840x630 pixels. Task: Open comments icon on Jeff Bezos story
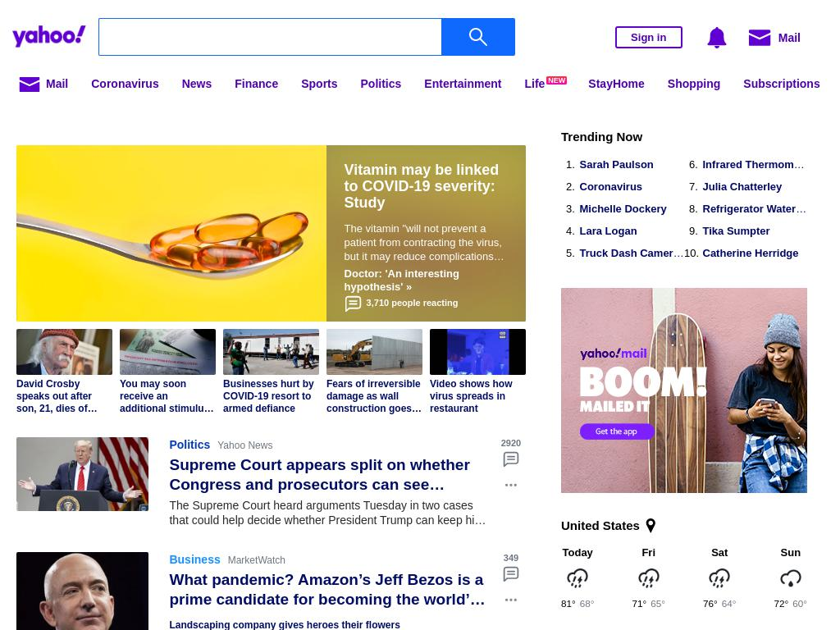510,573
